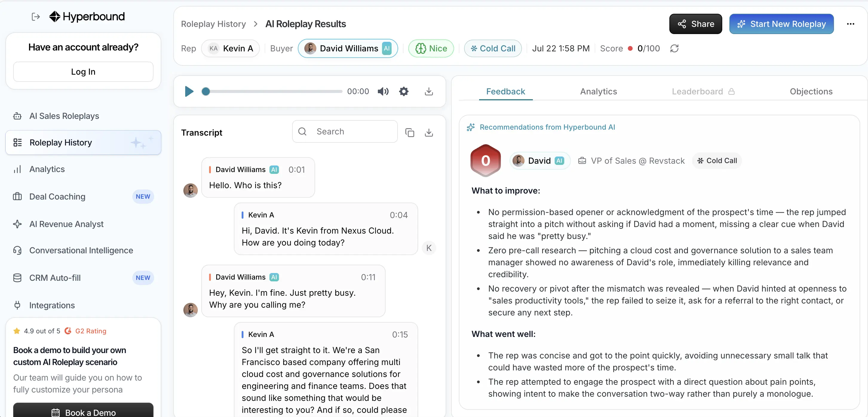Share the roleplay results
Image resolution: width=868 pixels, height=417 pixels.
click(x=695, y=24)
